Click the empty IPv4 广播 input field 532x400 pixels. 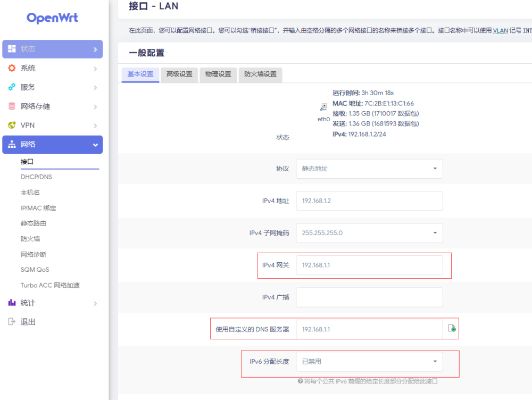click(369, 297)
